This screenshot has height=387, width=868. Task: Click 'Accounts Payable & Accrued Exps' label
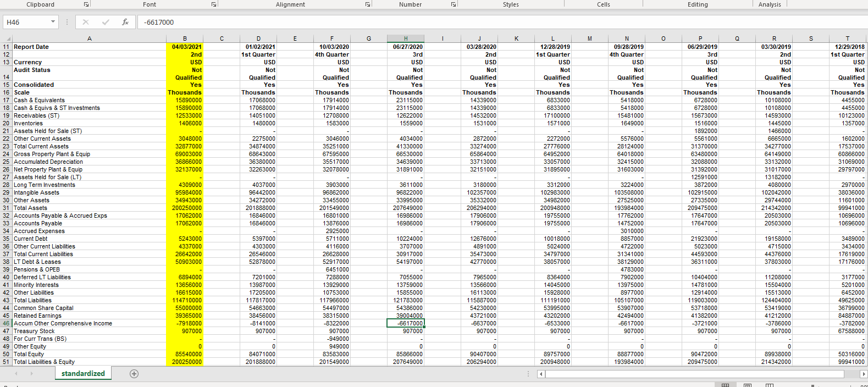click(60, 215)
